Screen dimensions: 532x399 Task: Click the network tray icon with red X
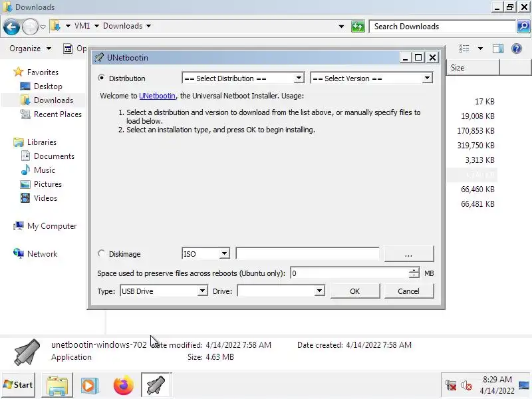pos(451,386)
